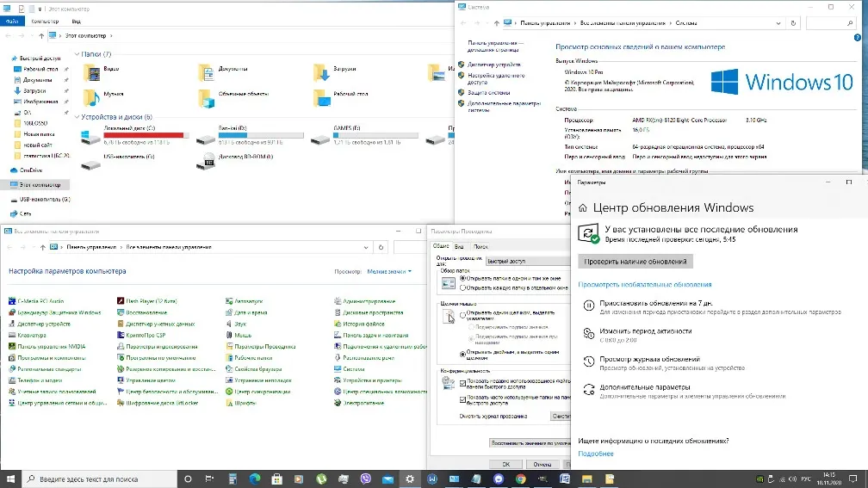This screenshot has height=488, width=868.
Task: Collapse the Устройства и диски group
Action: 77,117
